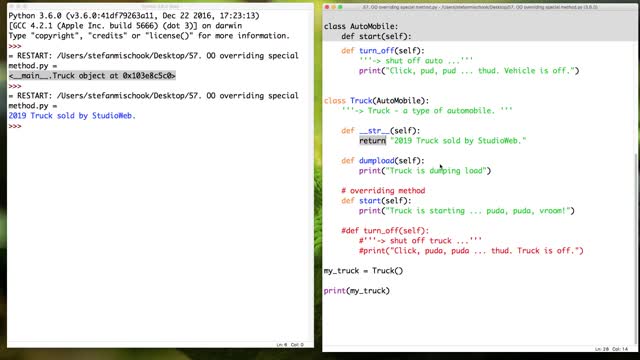Click the GCC 4.2.1 build line in shell
The image size is (640, 360).
point(125,26)
